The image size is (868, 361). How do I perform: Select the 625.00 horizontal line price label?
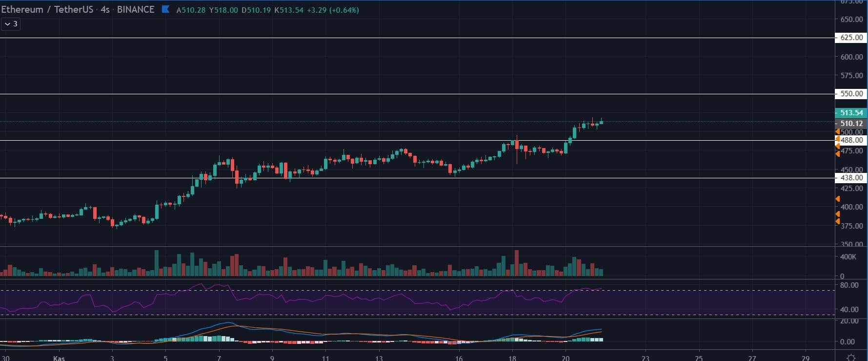(851, 38)
